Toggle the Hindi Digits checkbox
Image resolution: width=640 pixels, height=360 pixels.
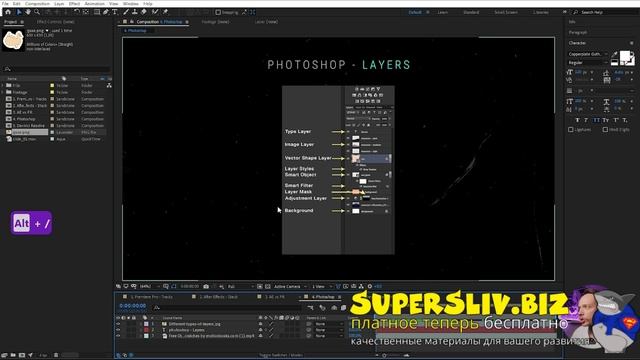(605, 129)
